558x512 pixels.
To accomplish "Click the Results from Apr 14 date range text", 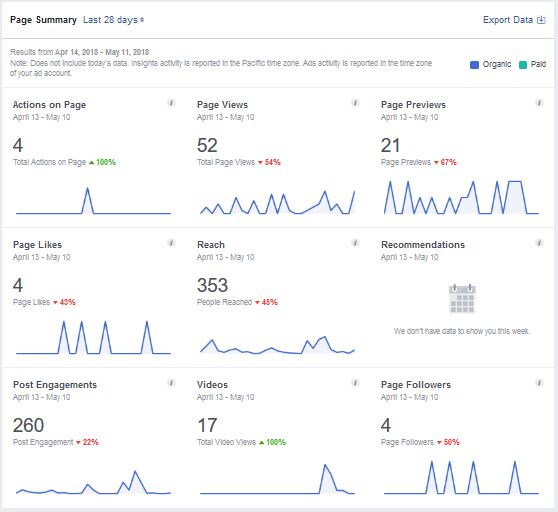I will pyautogui.click(x=79, y=52).
